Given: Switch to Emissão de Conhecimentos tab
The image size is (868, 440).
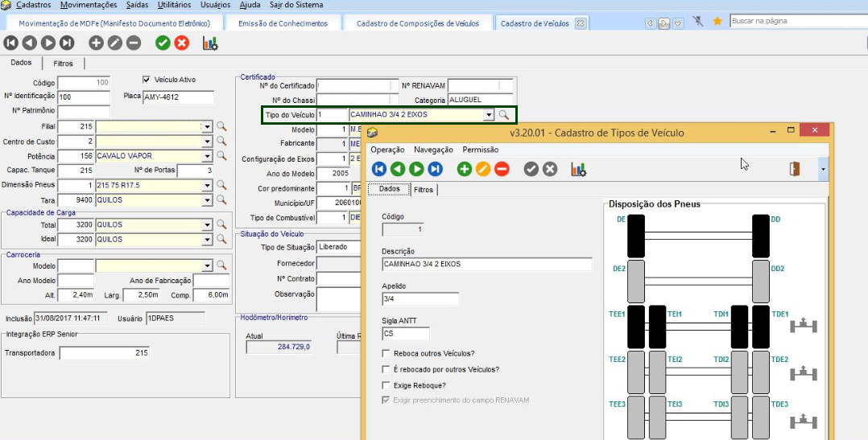Looking at the screenshot, I should (283, 23).
